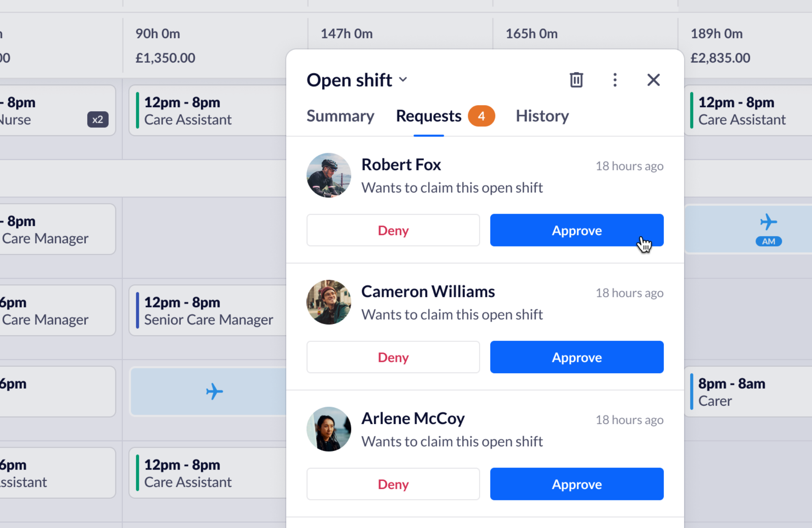This screenshot has height=528, width=812.
Task: Deny Cameron Williams' shift request
Action: click(x=393, y=357)
